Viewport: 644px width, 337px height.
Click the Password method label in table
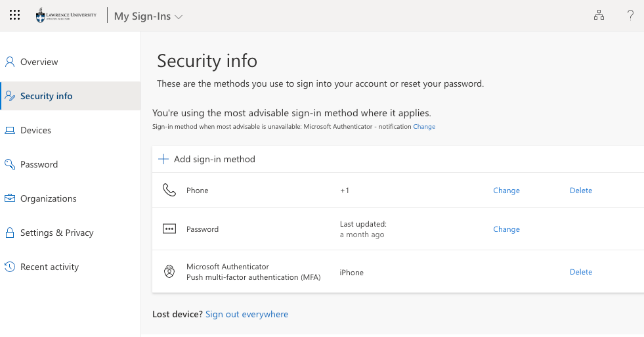202,229
